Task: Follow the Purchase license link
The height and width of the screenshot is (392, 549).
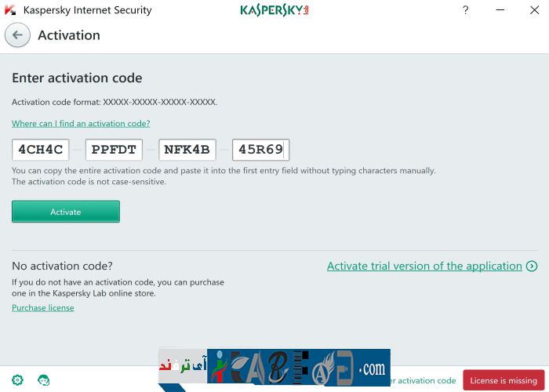Action: (43, 308)
